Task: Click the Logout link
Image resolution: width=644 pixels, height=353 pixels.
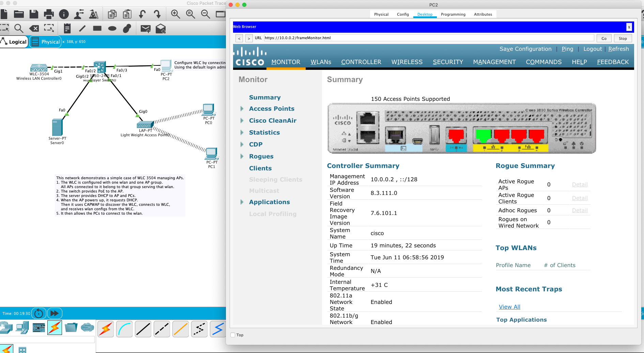Action: (593, 49)
